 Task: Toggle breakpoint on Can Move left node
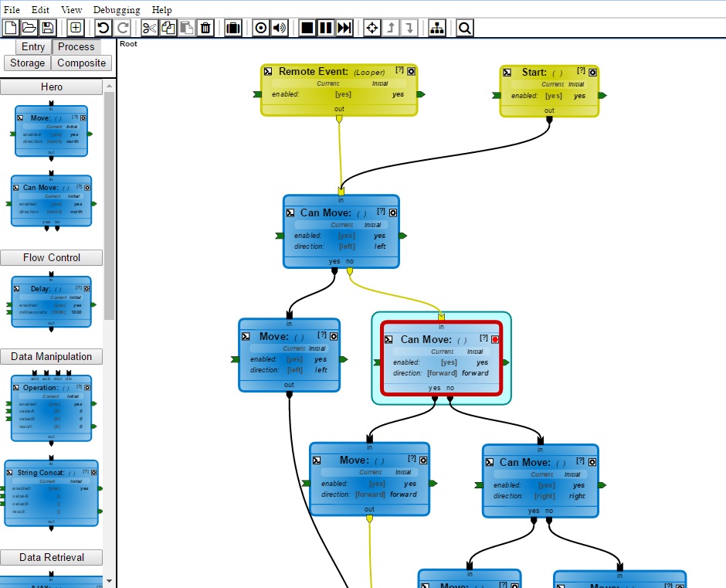(392, 212)
